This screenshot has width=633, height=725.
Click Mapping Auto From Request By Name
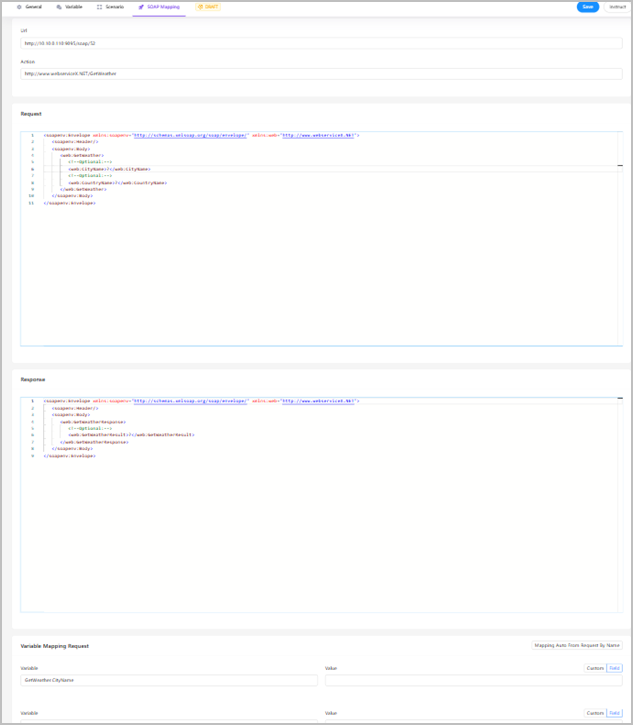click(577, 645)
